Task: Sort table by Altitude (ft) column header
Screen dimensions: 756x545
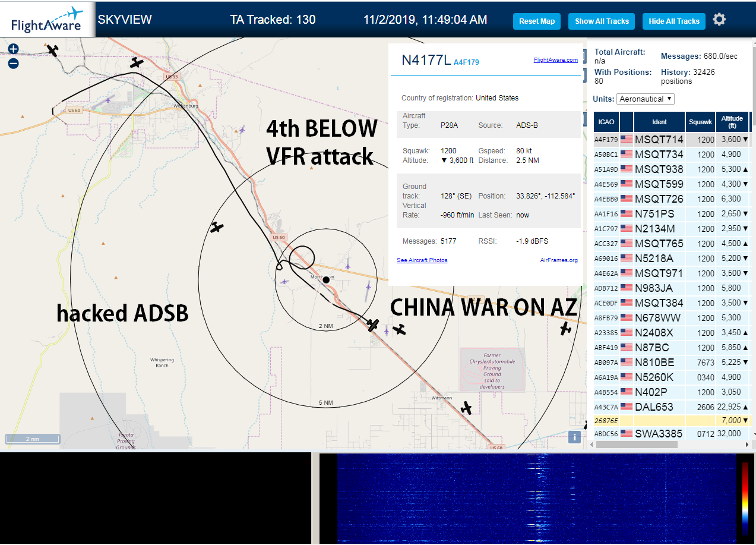Action: (x=732, y=122)
